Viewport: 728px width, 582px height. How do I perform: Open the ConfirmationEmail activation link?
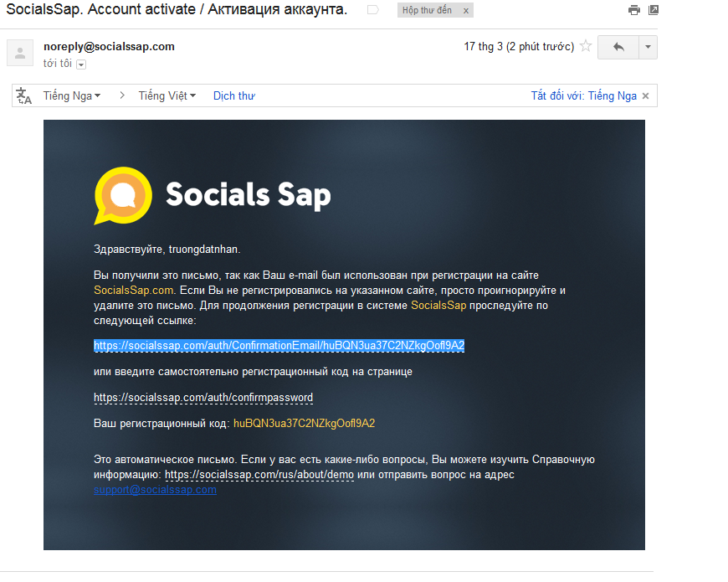click(279, 346)
